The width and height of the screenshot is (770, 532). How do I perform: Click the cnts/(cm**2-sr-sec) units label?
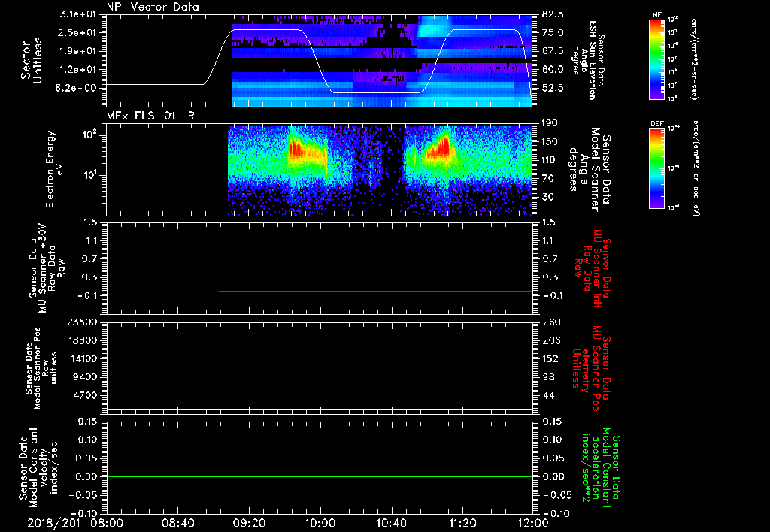click(x=694, y=59)
